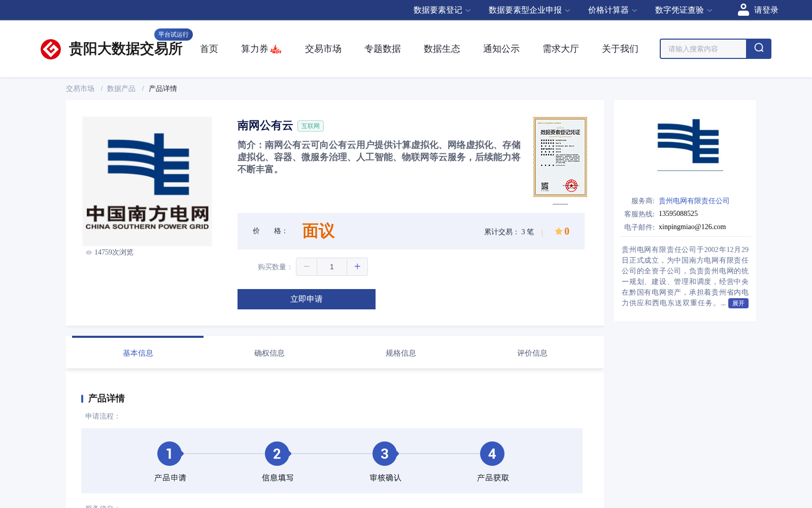
Task: Click the China Southern Power Grid product image
Action: click(147, 181)
